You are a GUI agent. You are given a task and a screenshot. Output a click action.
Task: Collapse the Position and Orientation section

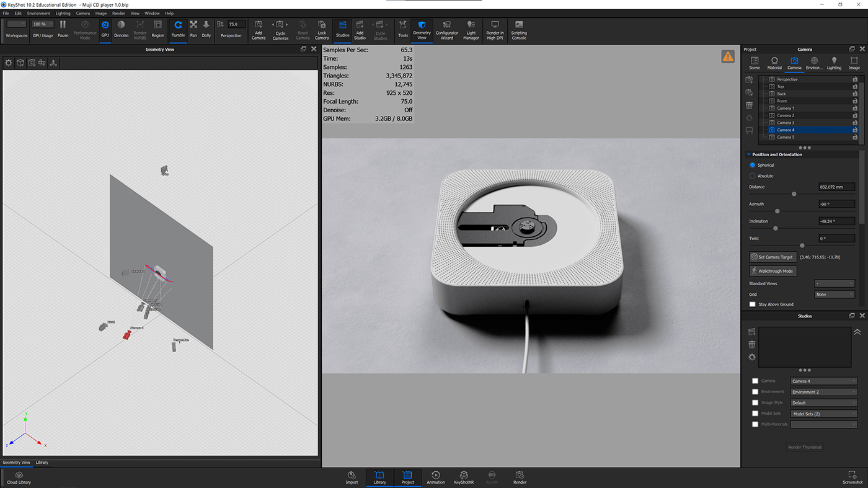click(x=748, y=154)
